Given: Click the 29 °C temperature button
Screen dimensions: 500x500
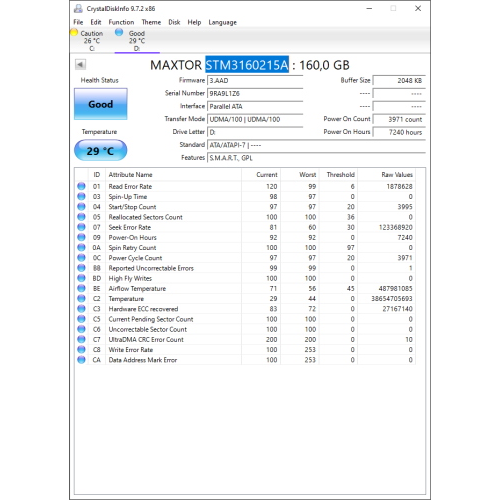Looking at the screenshot, I should [101, 151].
